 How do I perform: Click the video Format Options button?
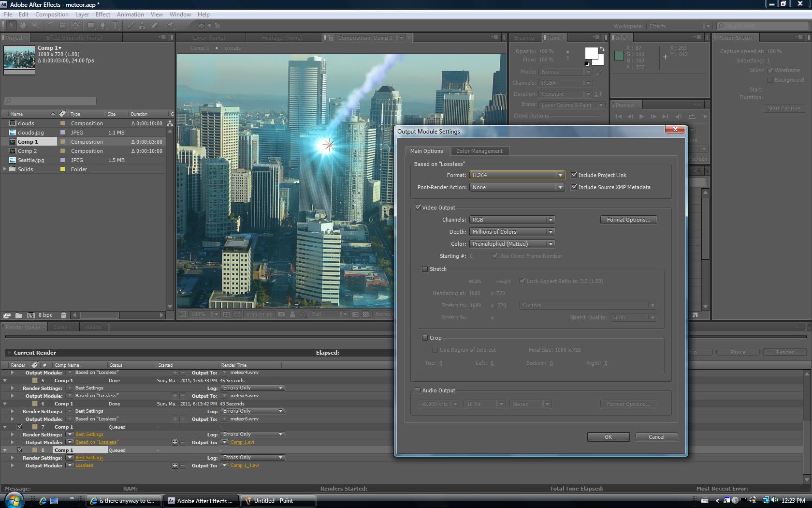click(x=628, y=220)
